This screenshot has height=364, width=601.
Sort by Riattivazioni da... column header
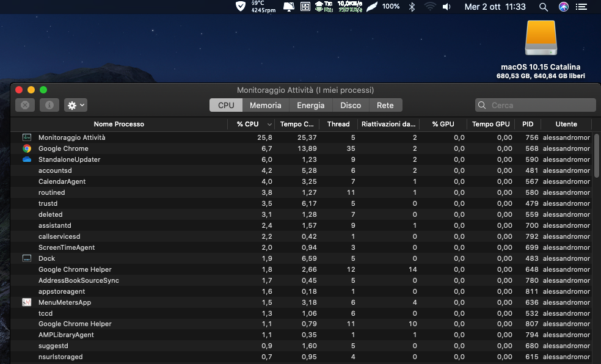click(388, 124)
